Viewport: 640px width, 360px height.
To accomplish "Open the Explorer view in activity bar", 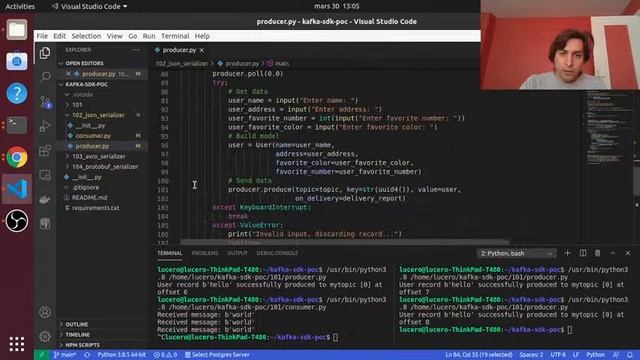I will pos(45,53).
